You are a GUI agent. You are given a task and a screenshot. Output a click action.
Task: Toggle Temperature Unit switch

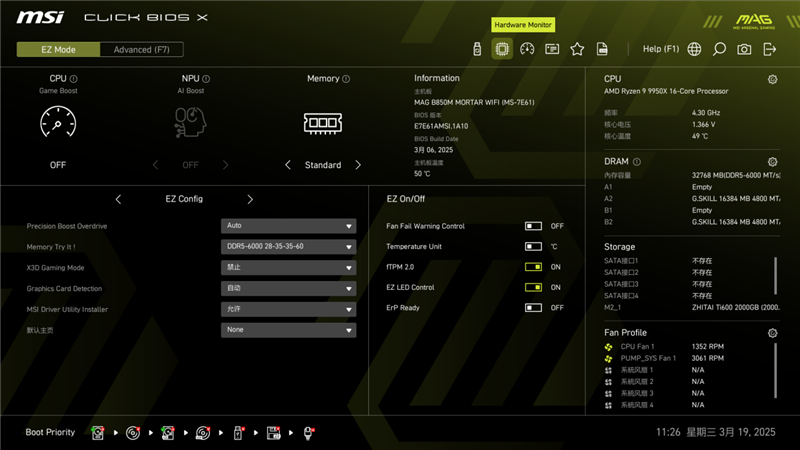533,246
